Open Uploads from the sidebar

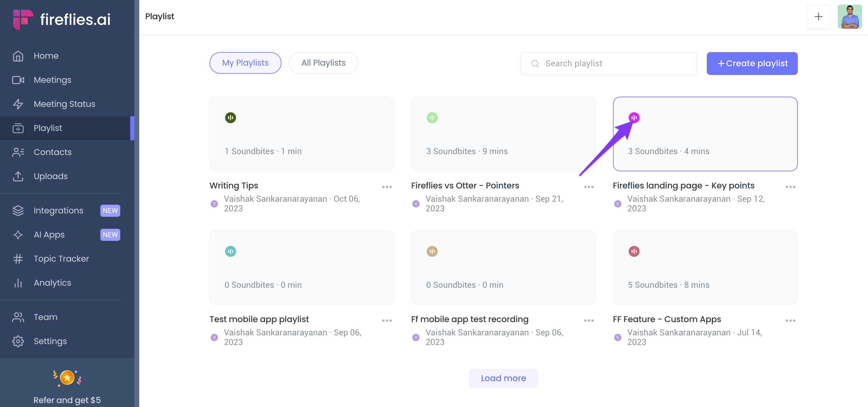tap(67, 176)
